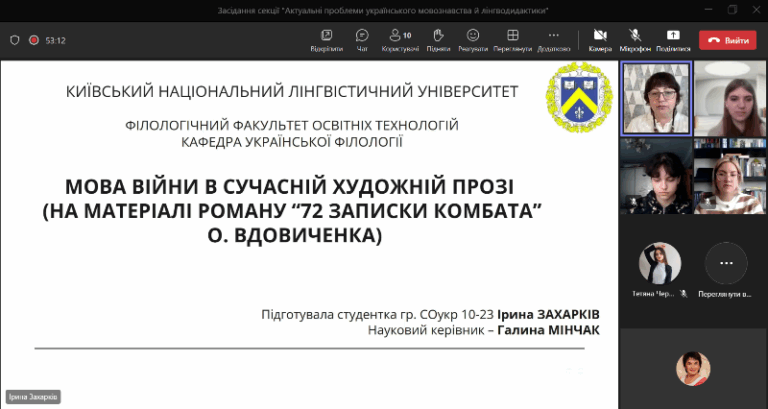Click the meeting timer 53:12
768x409 pixels.
tap(55, 40)
